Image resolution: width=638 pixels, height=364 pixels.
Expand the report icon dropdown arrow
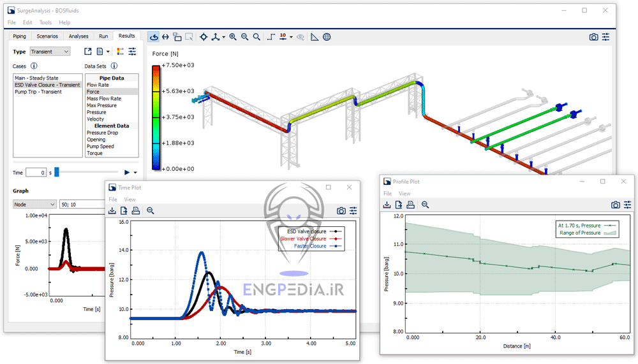(108, 52)
